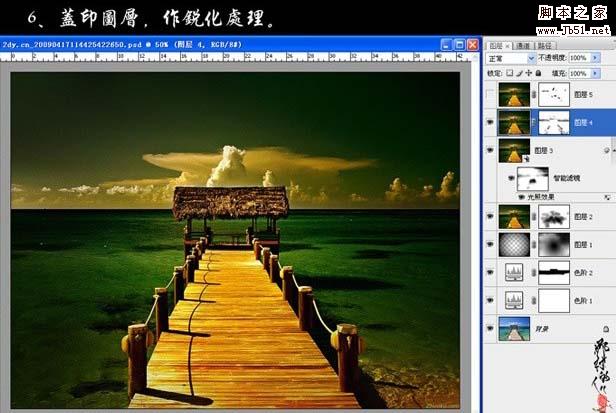Hide the 图层 4 layer

coord(490,123)
